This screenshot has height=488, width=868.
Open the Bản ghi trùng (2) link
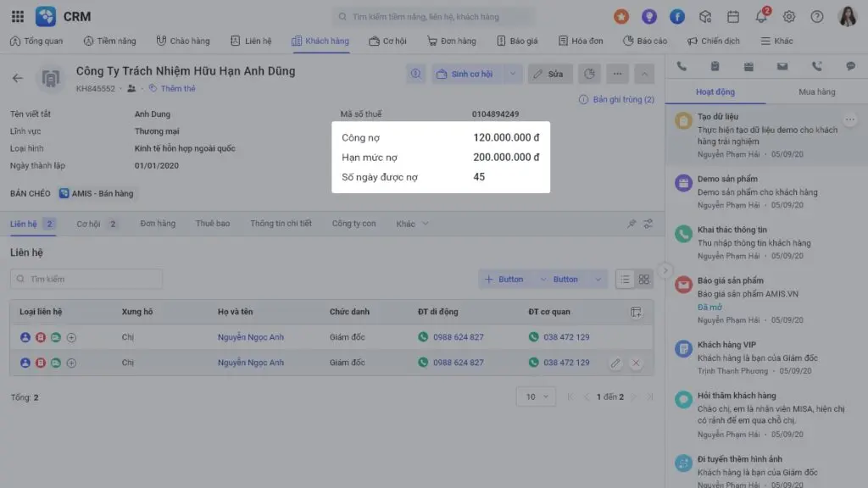616,99
